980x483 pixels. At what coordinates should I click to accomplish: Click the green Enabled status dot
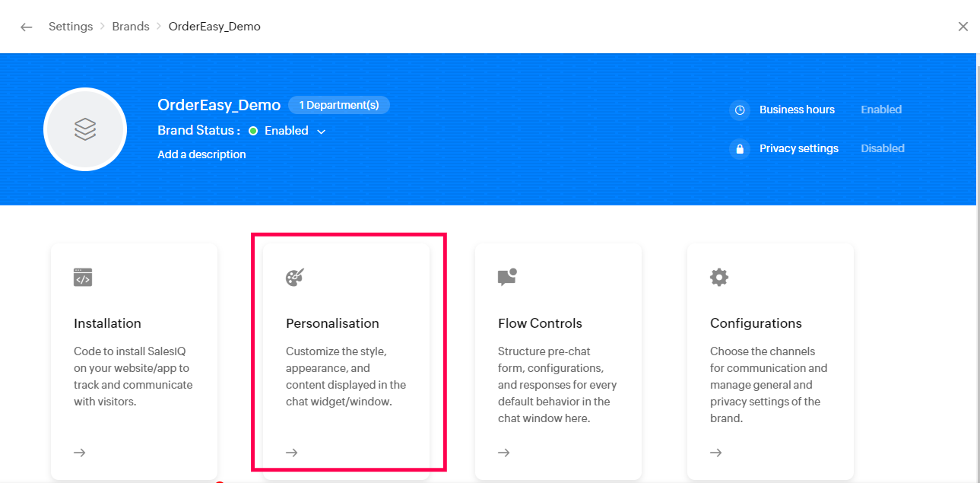[x=253, y=131]
